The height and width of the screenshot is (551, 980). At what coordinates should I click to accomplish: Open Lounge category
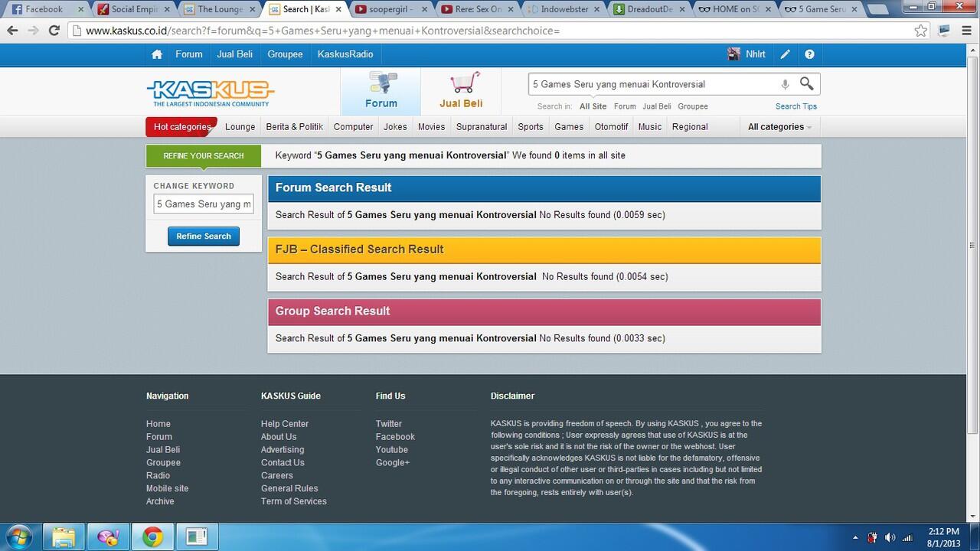[240, 127]
